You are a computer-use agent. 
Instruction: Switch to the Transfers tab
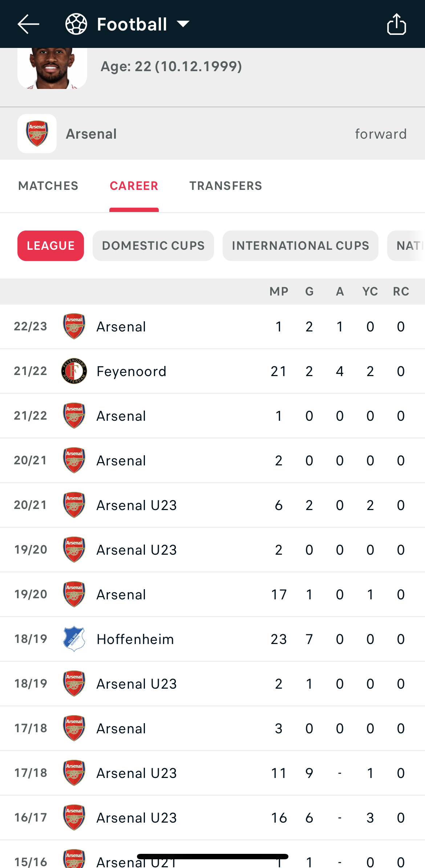[x=226, y=186]
